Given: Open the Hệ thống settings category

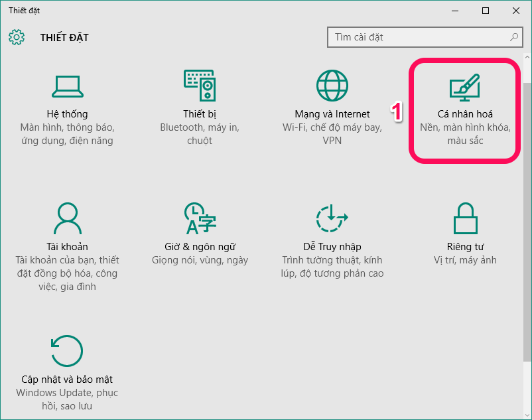Looking at the screenshot, I should coord(67,106).
